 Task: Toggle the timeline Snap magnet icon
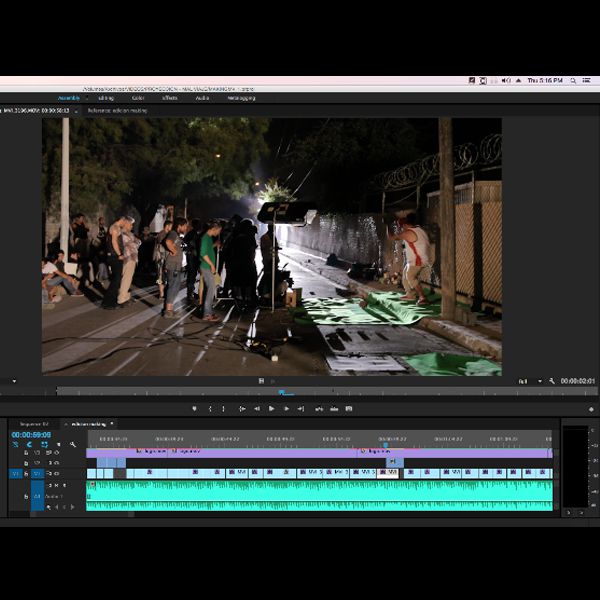pyautogui.click(x=29, y=444)
